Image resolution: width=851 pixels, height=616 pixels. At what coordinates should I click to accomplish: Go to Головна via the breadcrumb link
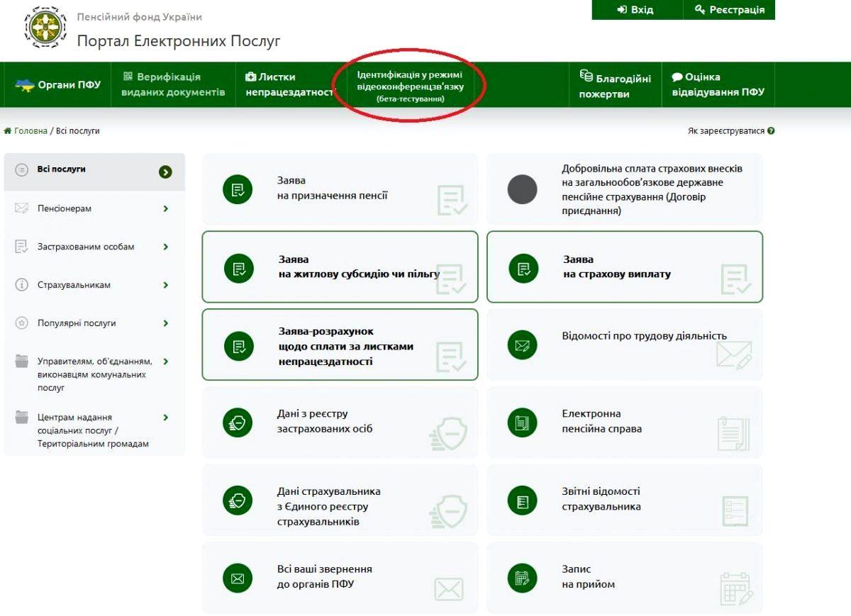coord(30,131)
